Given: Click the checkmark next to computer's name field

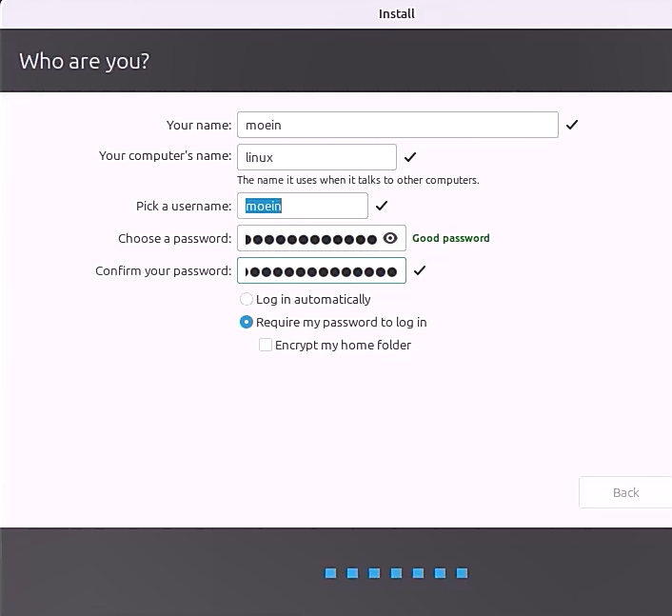Looking at the screenshot, I should [410, 157].
